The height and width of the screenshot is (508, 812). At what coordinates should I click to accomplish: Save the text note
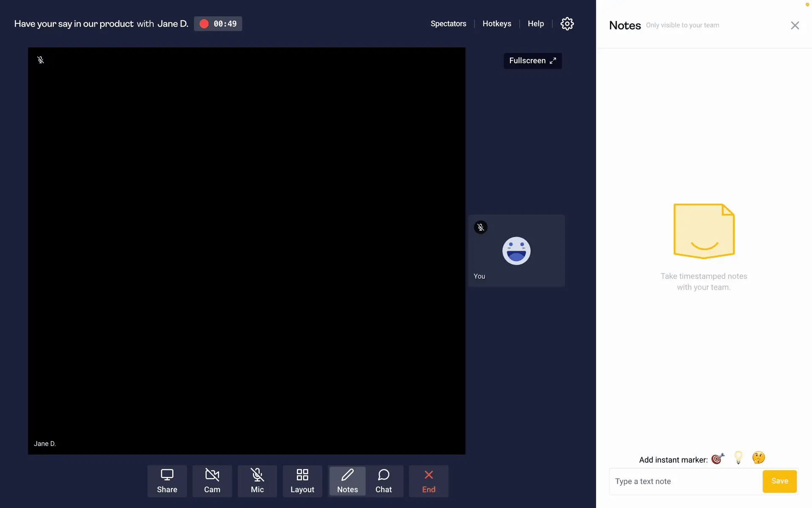coord(779,481)
